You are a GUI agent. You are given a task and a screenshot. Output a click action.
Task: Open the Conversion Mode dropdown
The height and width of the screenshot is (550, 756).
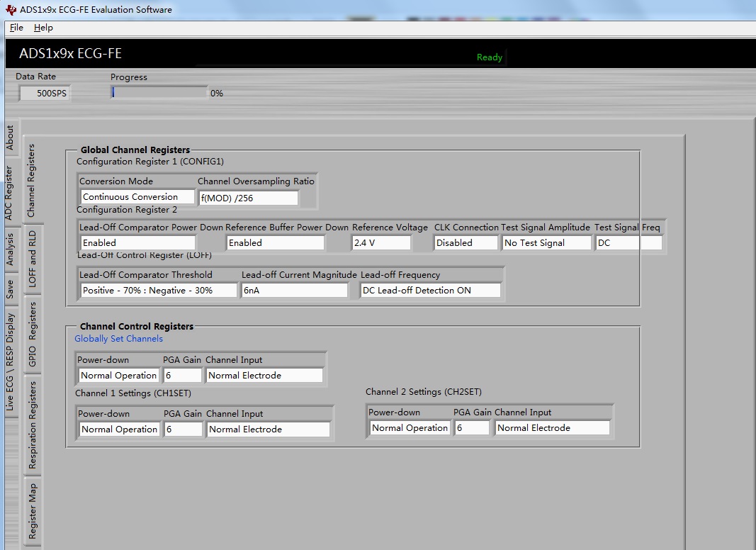pos(138,197)
